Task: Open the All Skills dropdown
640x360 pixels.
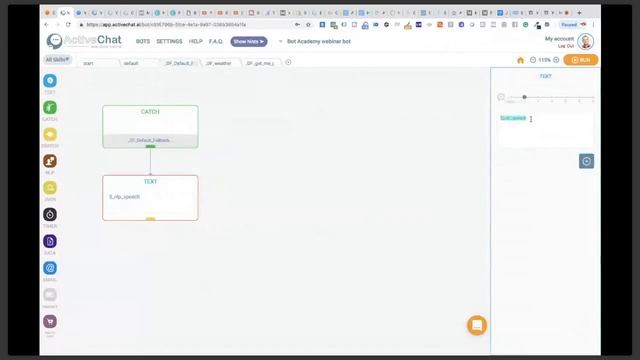Action: pos(57,60)
